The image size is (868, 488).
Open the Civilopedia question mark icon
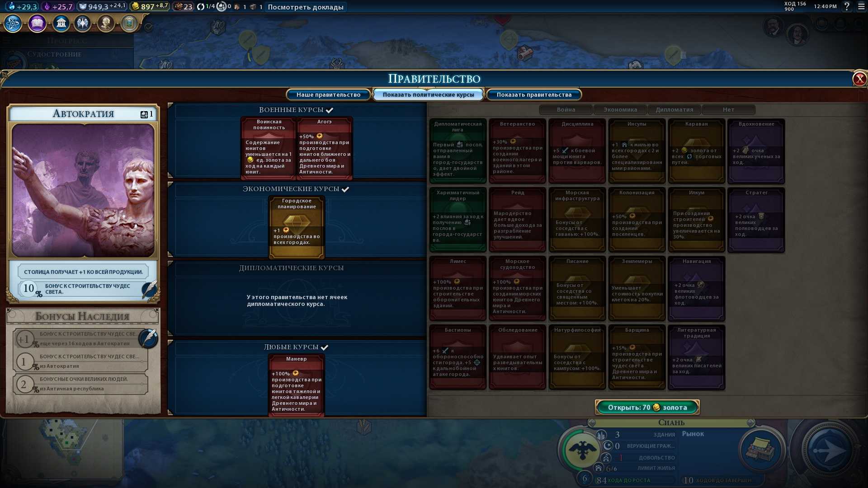pos(847,6)
